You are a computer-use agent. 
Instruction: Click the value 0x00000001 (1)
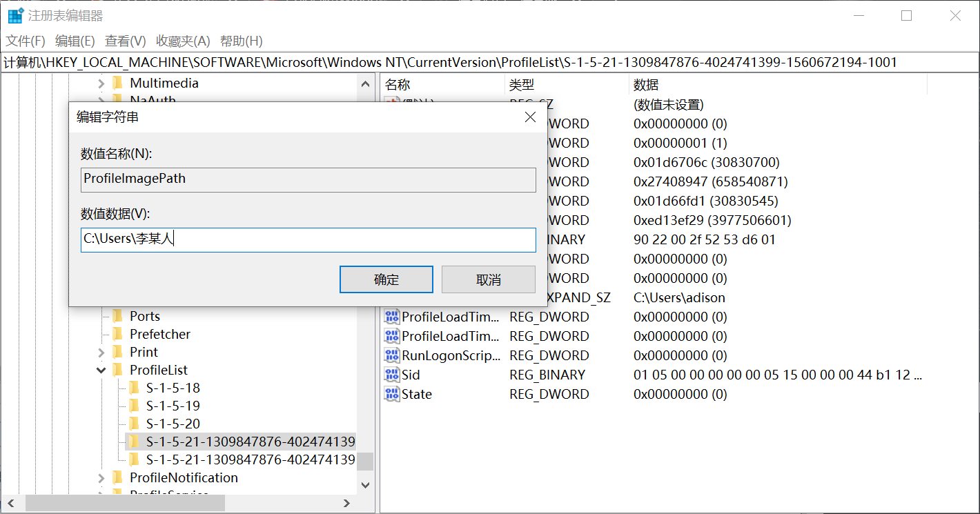[x=680, y=143]
